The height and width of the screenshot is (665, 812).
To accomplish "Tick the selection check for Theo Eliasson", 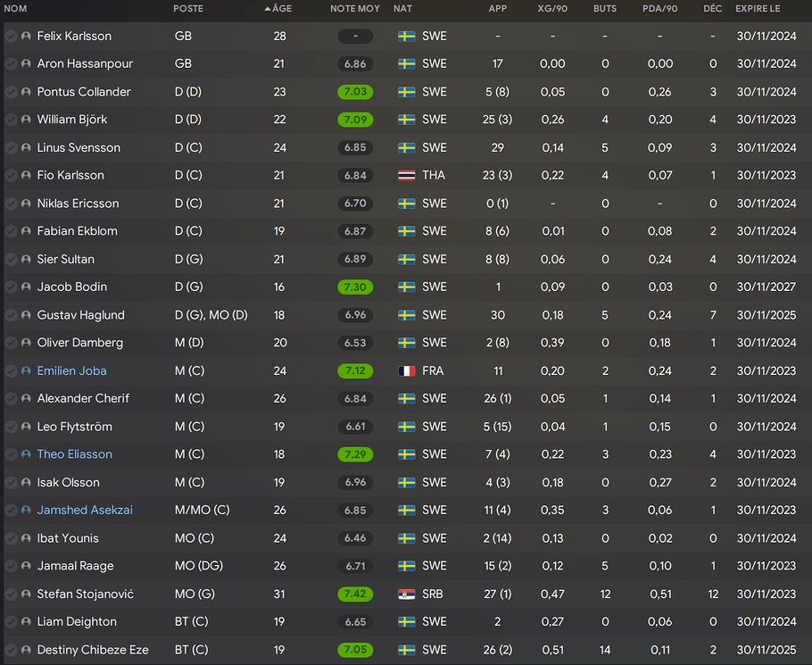I will (x=11, y=454).
